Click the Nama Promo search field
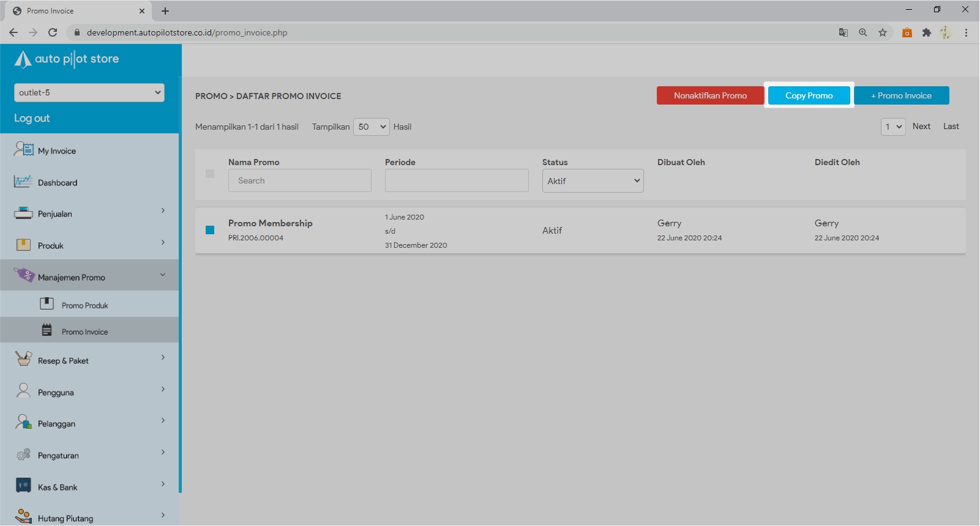 click(x=300, y=180)
